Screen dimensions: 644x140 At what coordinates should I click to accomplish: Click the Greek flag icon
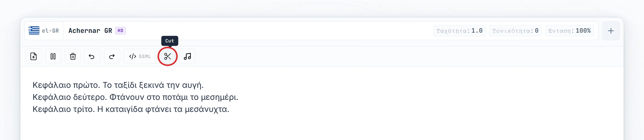(x=34, y=31)
